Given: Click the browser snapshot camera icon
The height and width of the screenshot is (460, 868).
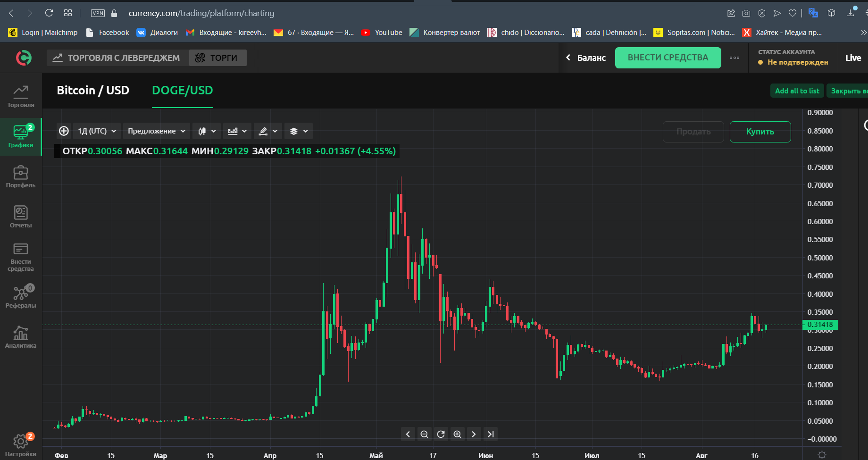Looking at the screenshot, I should (x=746, y=13).
